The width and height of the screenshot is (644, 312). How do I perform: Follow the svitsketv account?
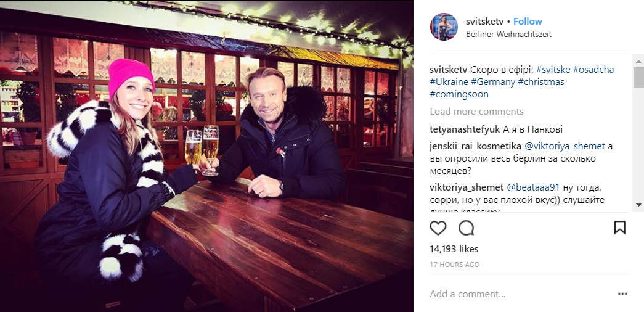[x=528, y=22]
